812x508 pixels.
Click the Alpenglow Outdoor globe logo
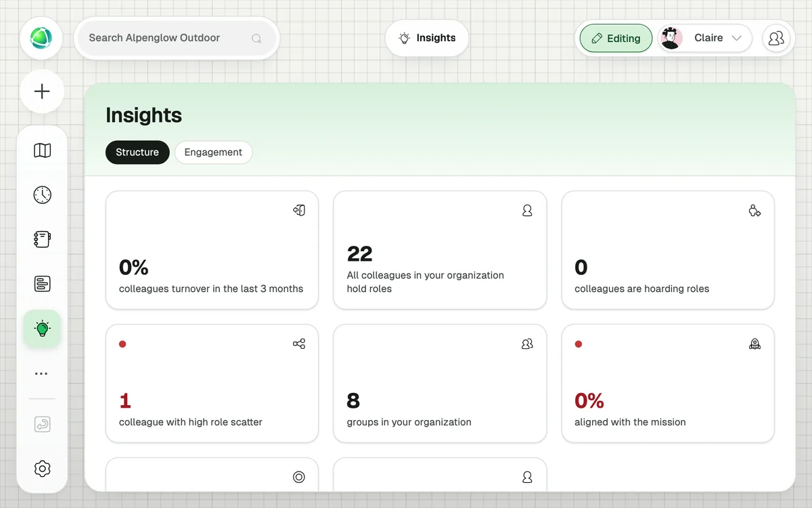pyautogui.click(x=41, y=38)
